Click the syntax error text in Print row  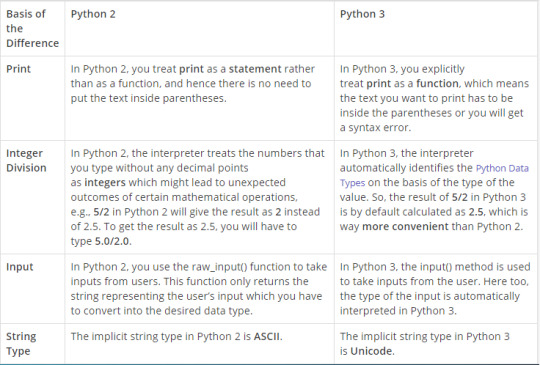click(x=380, y=128)
